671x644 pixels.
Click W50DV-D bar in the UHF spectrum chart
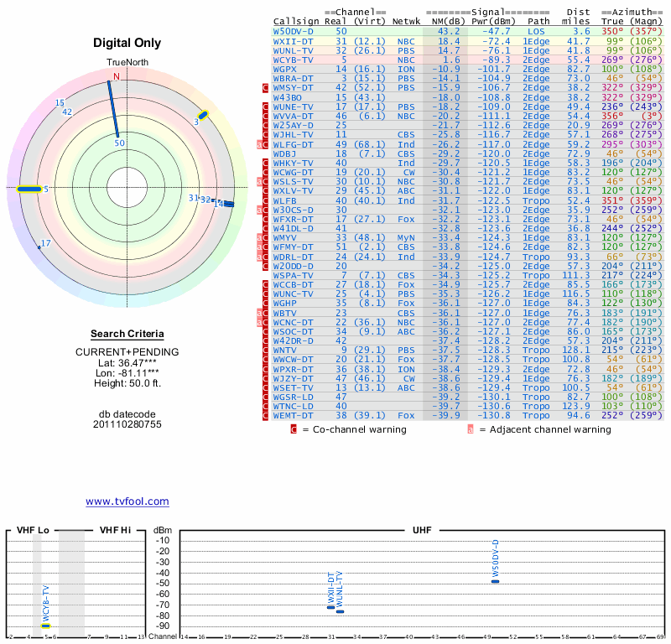(x=496, y=581)
